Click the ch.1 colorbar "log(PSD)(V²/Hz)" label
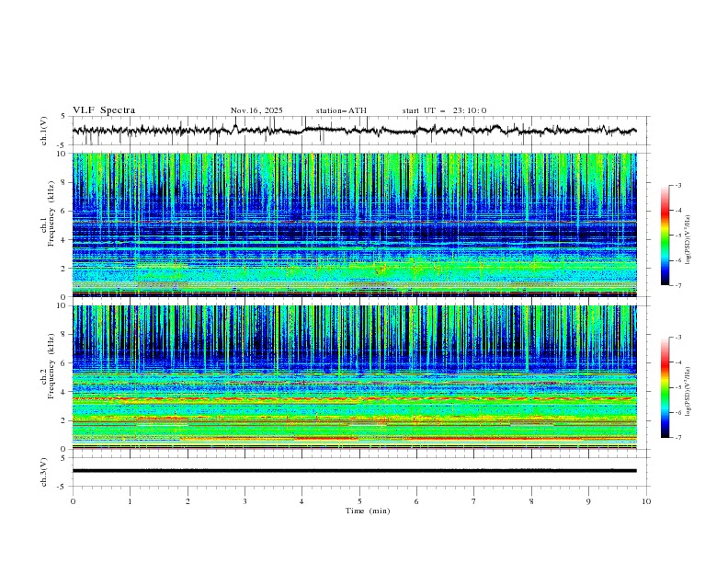Viewport: 728px width, 563px height. pos(689,240)
